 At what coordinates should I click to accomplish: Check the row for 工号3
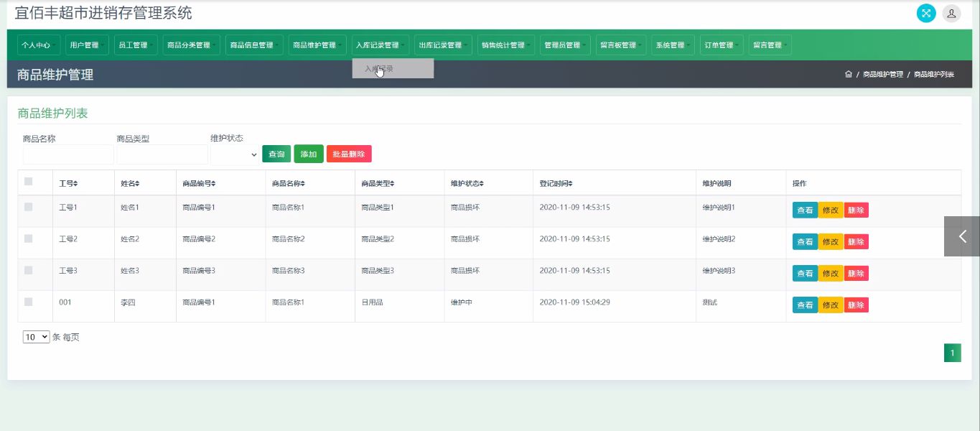click(29, 270)
